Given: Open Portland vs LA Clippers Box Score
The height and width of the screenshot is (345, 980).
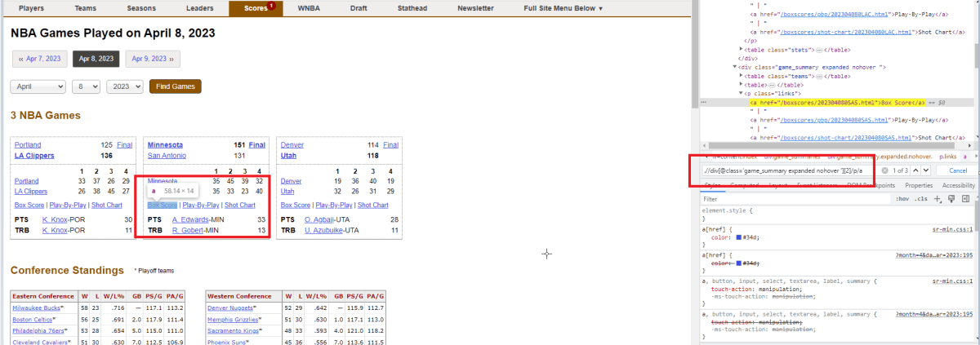Looking at the screenshot, I should [29, 206].
